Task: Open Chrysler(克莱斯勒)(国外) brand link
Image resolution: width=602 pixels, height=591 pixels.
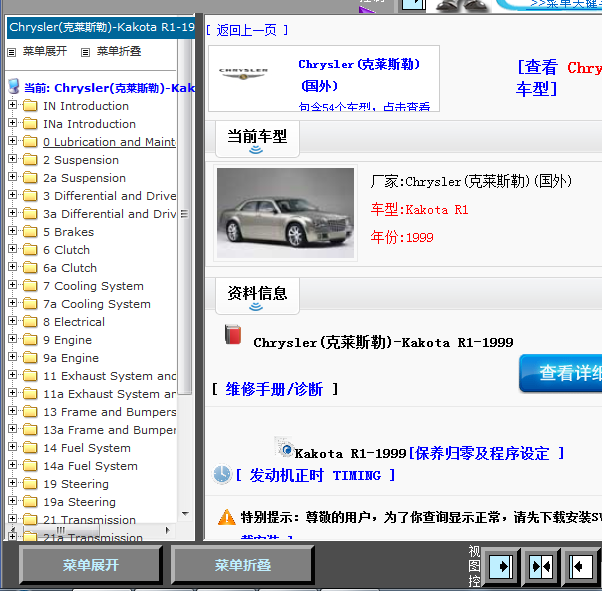Action: coord(359,75)
